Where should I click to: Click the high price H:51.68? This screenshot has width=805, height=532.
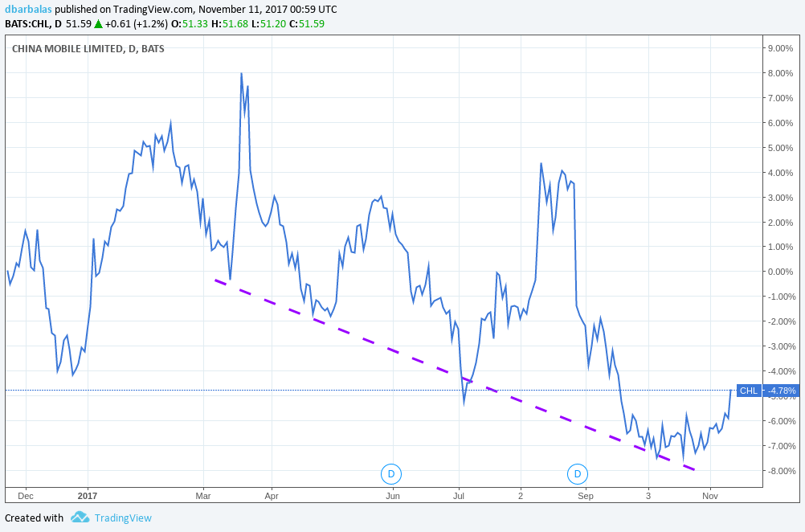230,23
